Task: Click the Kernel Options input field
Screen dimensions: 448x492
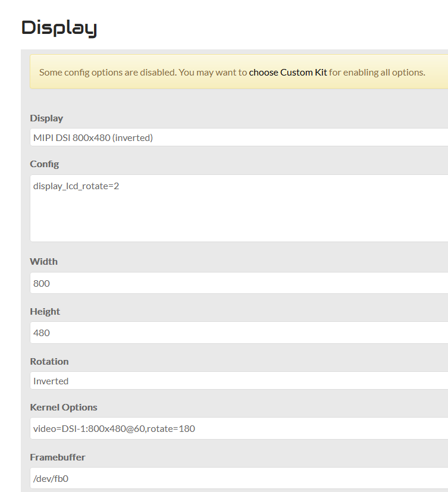Action: (x=238, y=428)
